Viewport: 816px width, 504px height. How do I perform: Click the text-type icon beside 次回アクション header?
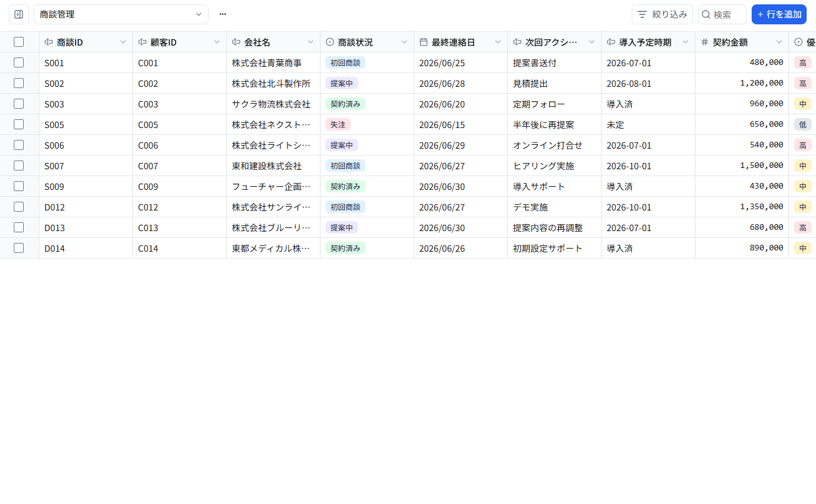[517, 42]
